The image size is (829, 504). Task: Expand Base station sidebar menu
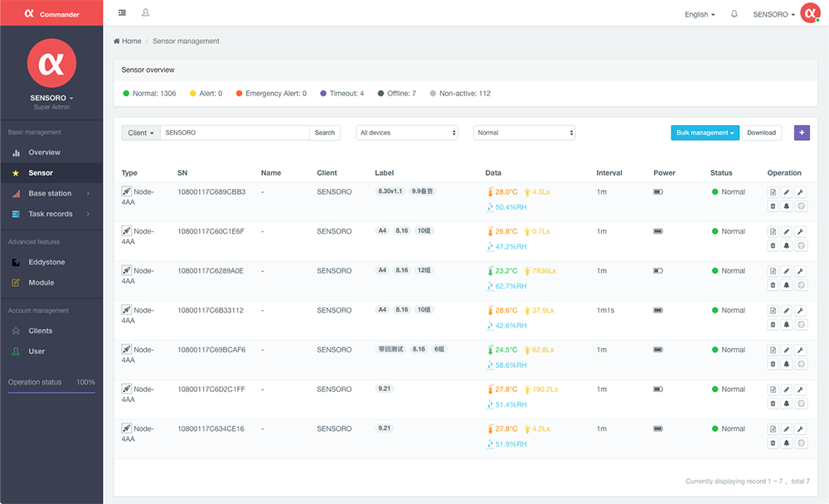[x=51, y=194]
